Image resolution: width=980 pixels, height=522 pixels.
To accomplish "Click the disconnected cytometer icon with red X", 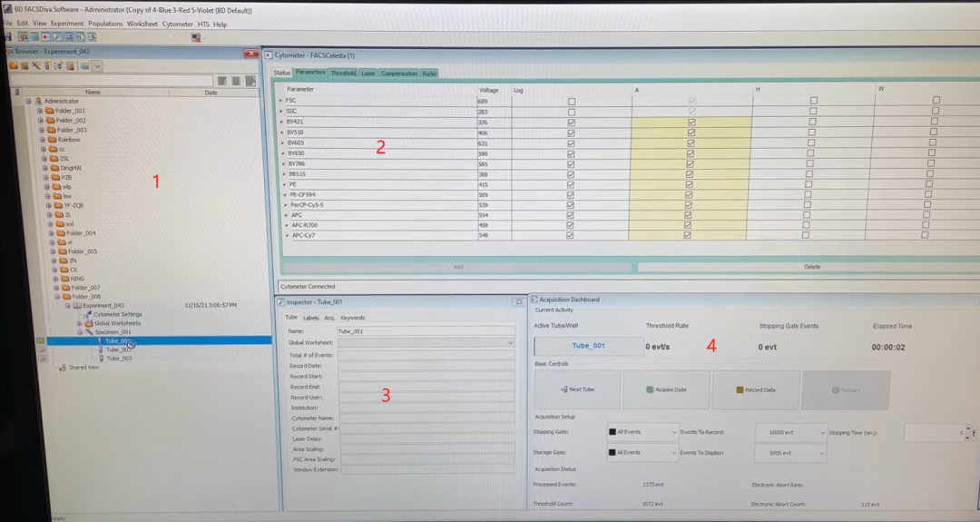I will pos(196,37).
